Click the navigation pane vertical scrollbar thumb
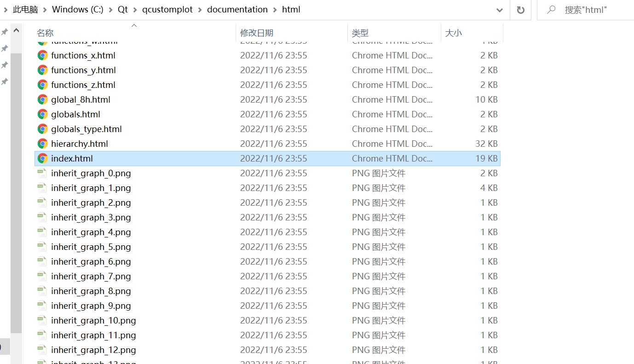This screenshot has height=364, width=634. [x=16, y=193]
